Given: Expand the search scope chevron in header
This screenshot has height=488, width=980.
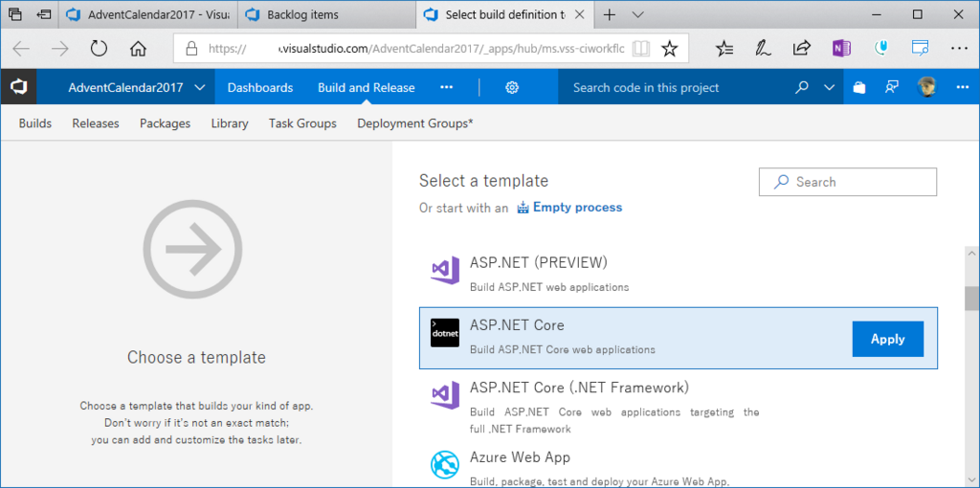Looking at the screenshot, I should pyautogui.click(x=829, y=87).
